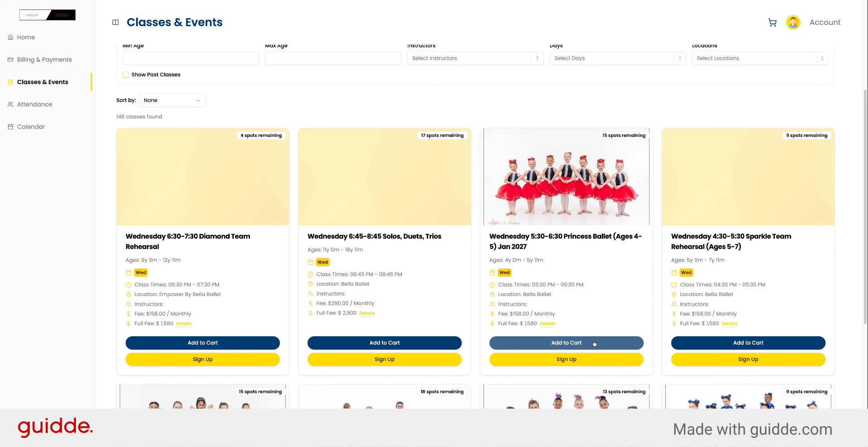This screenshot has height=447, width=868.
Task: Click the Attendance people icon
Action: click(x=10, y=104)
